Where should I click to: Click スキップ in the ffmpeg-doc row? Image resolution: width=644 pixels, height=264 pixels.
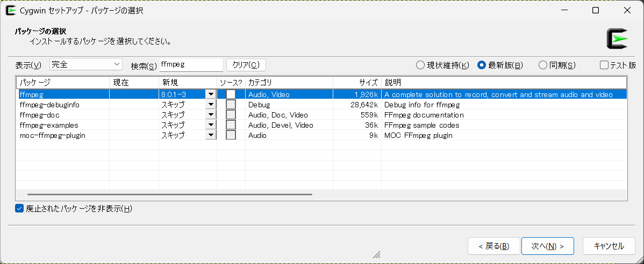(x=173, y=115)
